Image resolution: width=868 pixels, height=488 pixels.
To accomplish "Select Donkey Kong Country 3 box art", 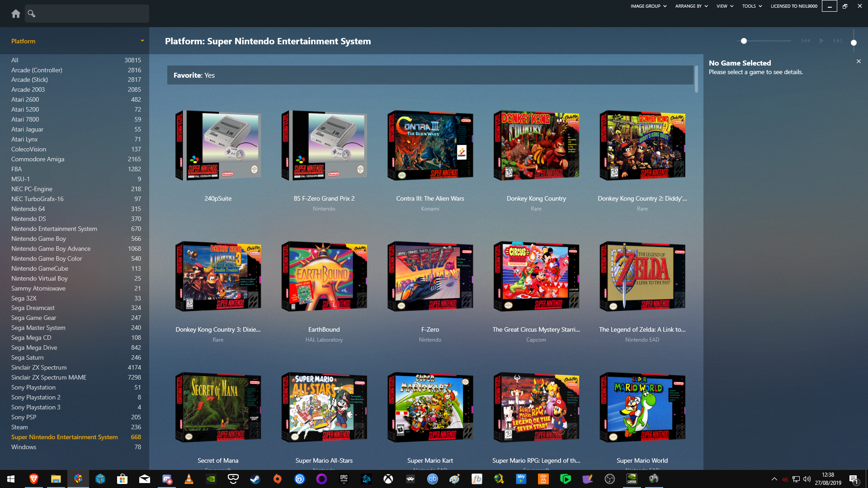I will 218,277.
